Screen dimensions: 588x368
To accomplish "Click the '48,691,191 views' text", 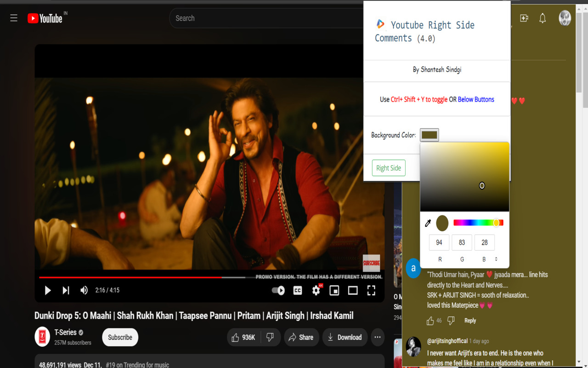I will pos(60,365).
